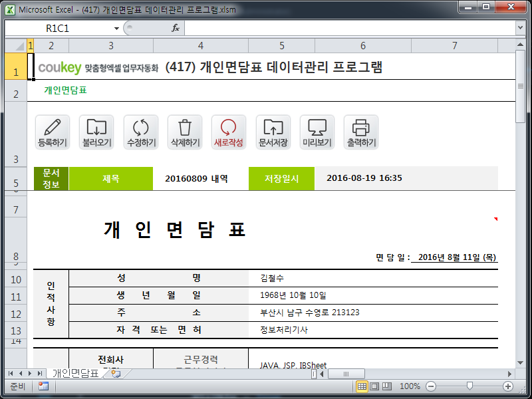
Task: Click the 제목 green header cell
Action: pos(111,178)
